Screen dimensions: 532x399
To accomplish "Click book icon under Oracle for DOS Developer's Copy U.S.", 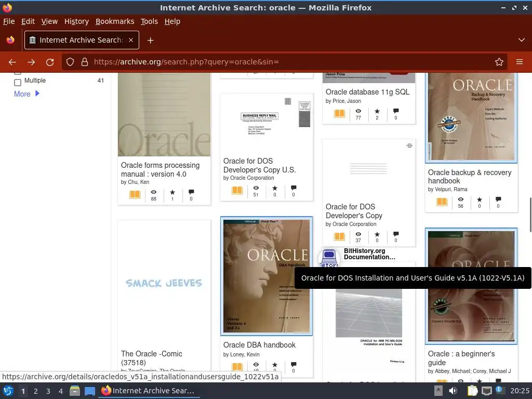I will pyautogui.click(x=237, y=190).
